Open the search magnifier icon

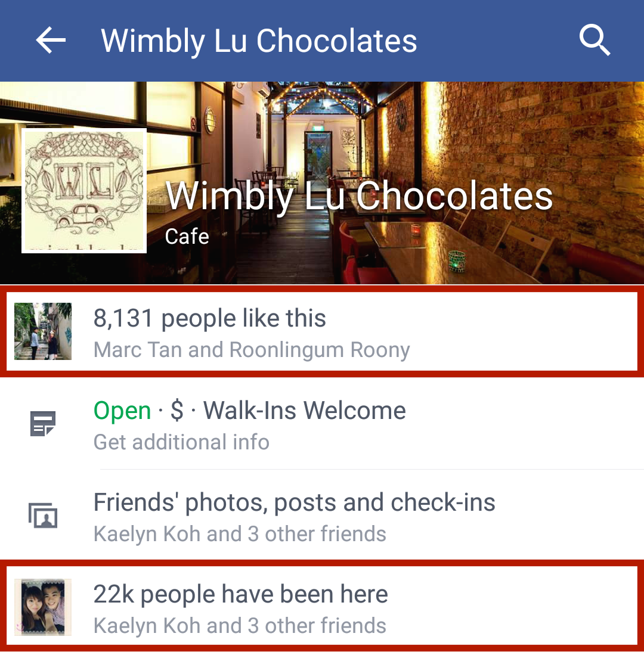click(595, 40)
